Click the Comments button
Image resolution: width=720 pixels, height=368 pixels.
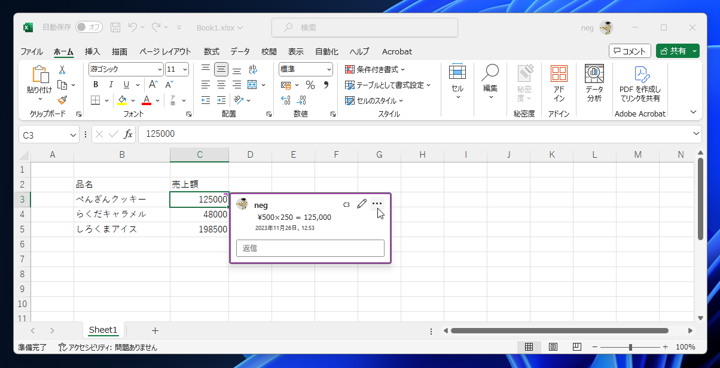[x=630, y=51]
